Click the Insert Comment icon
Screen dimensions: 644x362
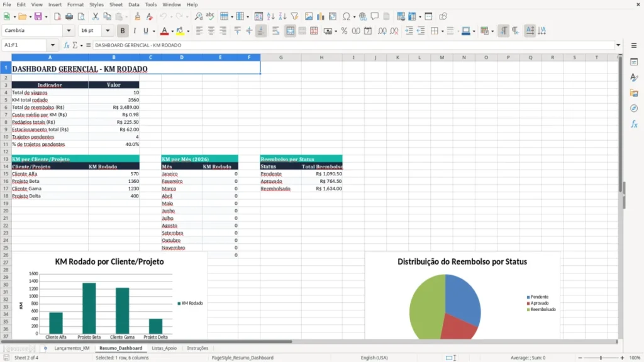point(375,16)
